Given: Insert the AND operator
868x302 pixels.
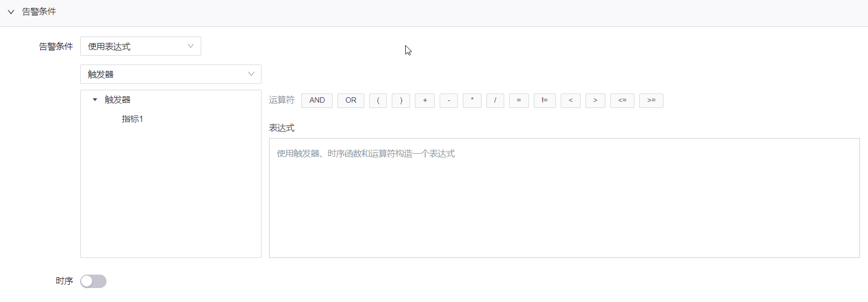Looking at the screenshot, I should click(317, 100).
